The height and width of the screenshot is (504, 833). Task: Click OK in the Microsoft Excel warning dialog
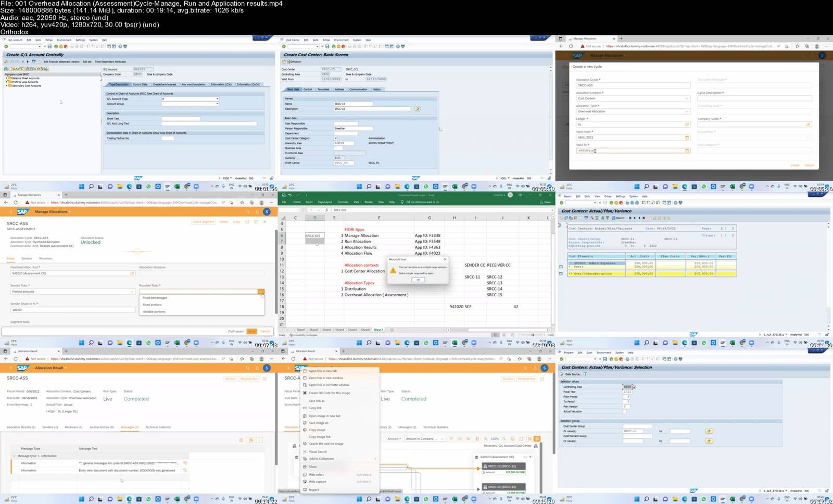coord(418,280)
